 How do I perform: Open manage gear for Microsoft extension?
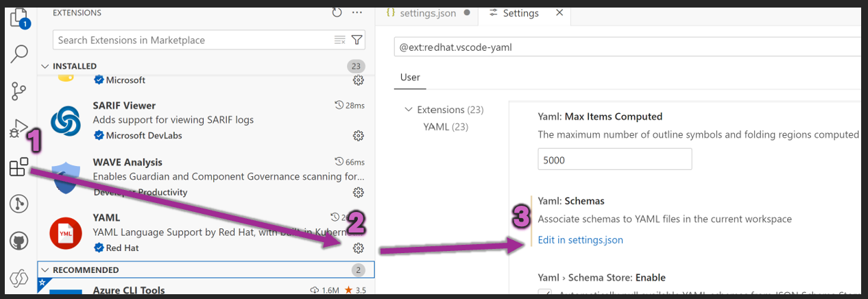point(358,80)
